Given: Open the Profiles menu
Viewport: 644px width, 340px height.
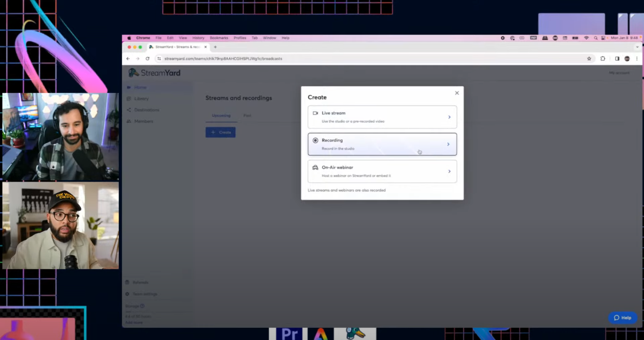Looking at the screenshot, I should pos(240,38).
